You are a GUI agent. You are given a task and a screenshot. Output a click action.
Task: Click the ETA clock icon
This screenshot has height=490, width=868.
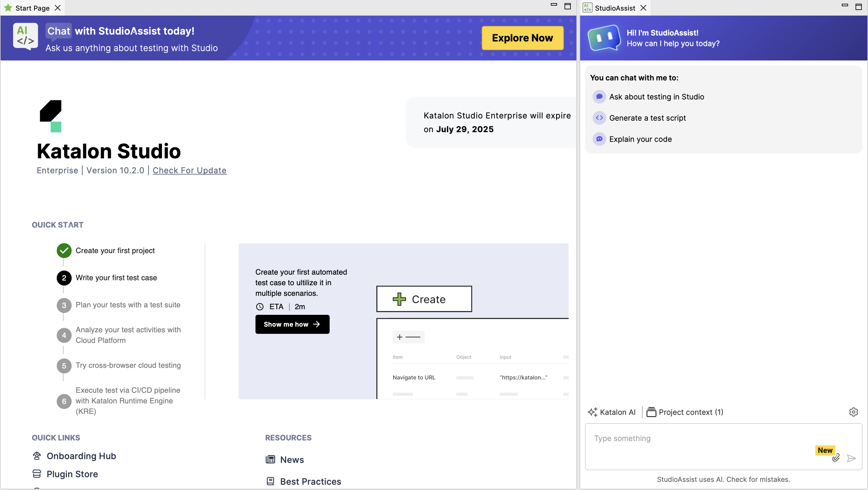point(260,307)
